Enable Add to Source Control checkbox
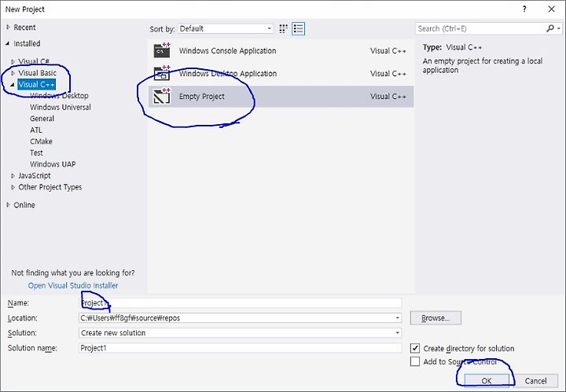The image size is (566, 392). point(415,361)
